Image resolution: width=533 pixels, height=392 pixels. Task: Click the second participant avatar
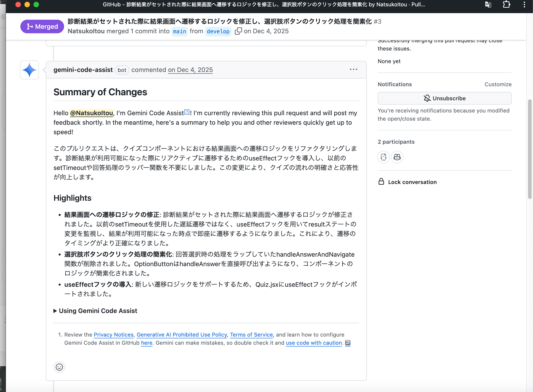tap(397, 157)
